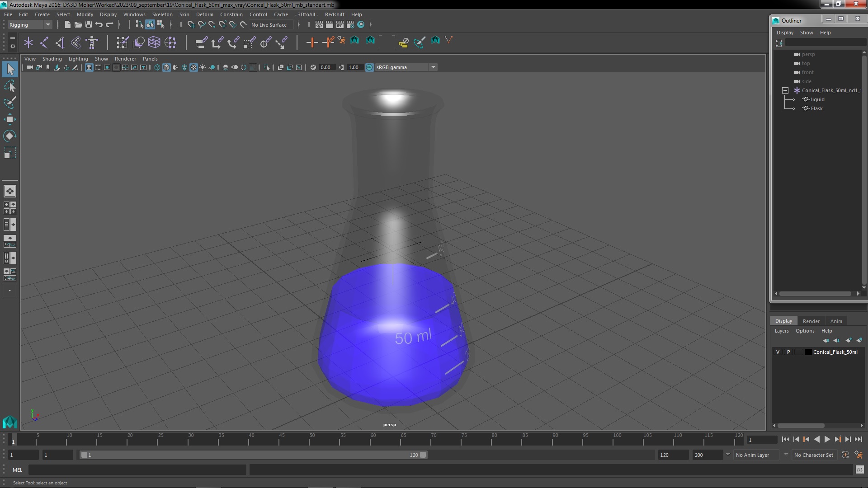This screenshot has width=868, height=488.
Task: Create a new scene with file icon
Action: coord(67,24)
